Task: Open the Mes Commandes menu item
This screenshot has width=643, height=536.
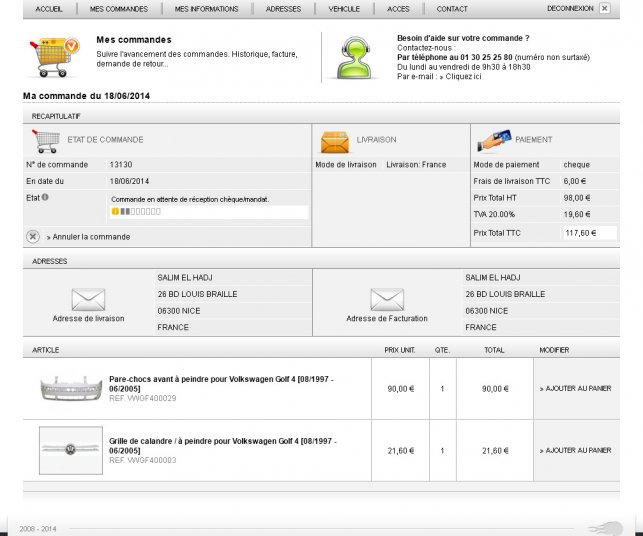Action: pos(119,9)
